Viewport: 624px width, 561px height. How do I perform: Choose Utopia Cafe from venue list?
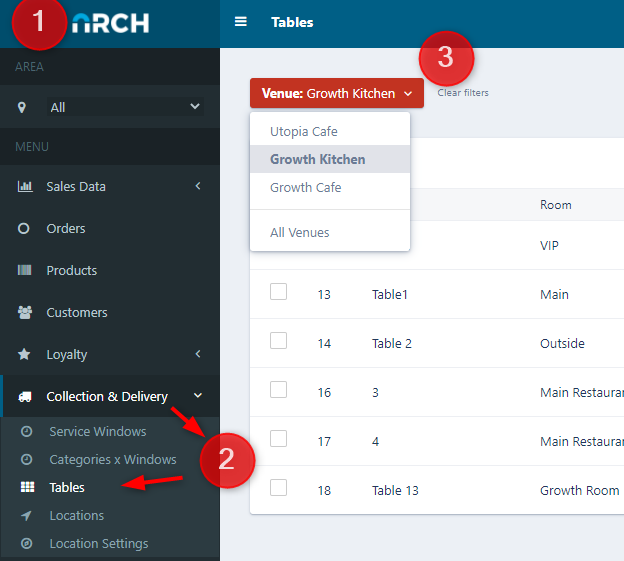pyautogui.click(x=304, y=132)
